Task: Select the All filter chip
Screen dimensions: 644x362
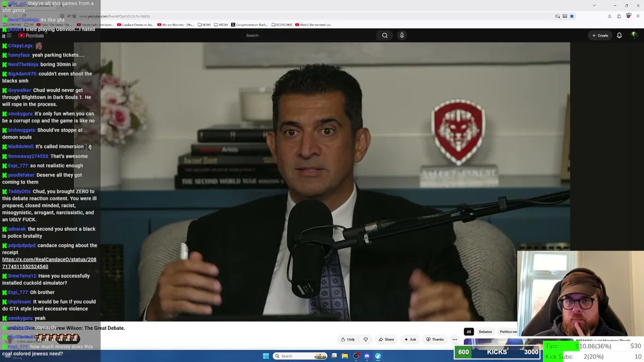Action: point(468,332)
